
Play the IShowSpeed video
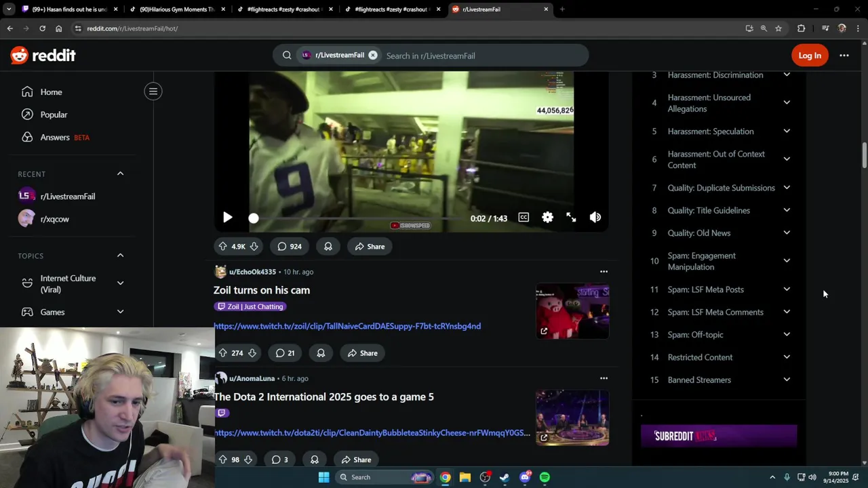[x=228, y=218]
